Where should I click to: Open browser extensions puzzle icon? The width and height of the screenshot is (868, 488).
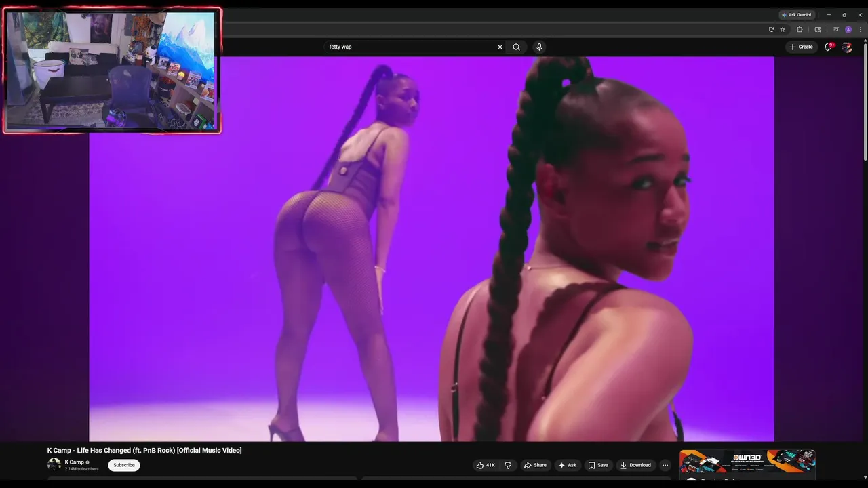point(800,29)
